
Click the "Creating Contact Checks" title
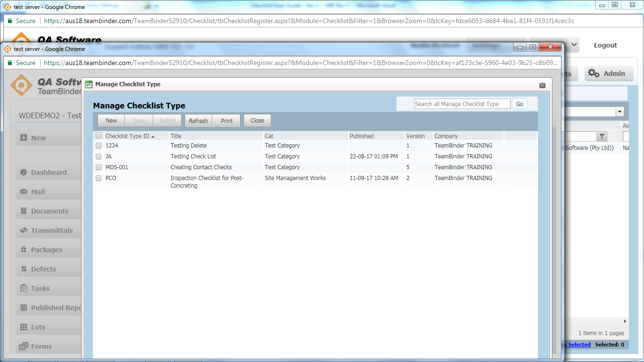click(201, 167)
